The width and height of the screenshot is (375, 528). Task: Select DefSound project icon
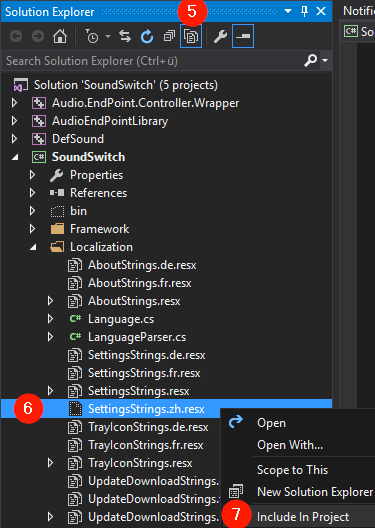pos(39,139)
